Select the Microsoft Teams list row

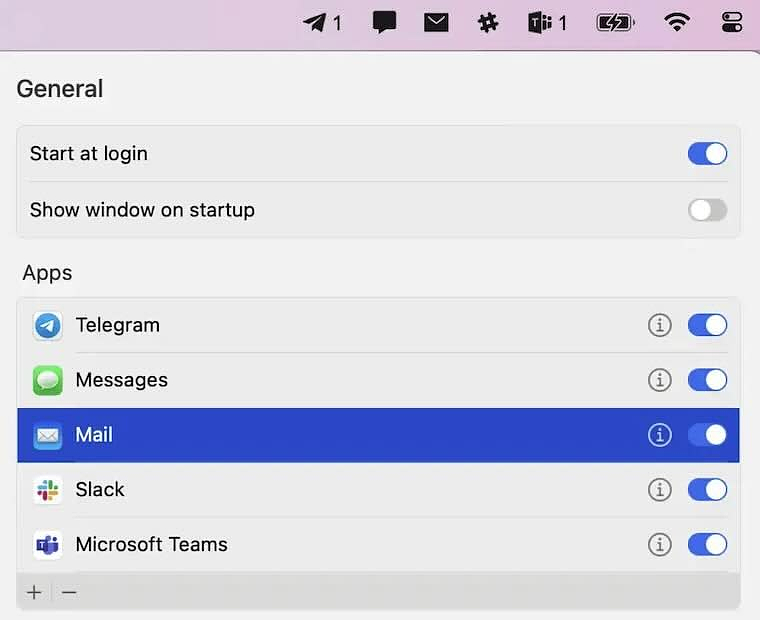300,544
